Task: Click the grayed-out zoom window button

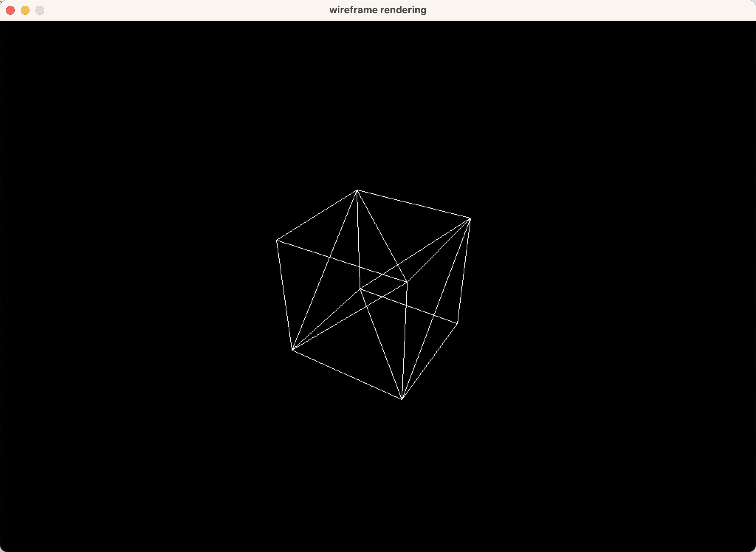Action: [x=40, y=10]
